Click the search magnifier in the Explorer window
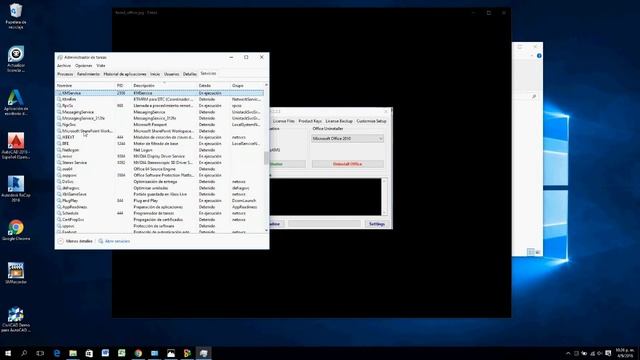Viewport: 640px width, 360px height. pos(534,97)
